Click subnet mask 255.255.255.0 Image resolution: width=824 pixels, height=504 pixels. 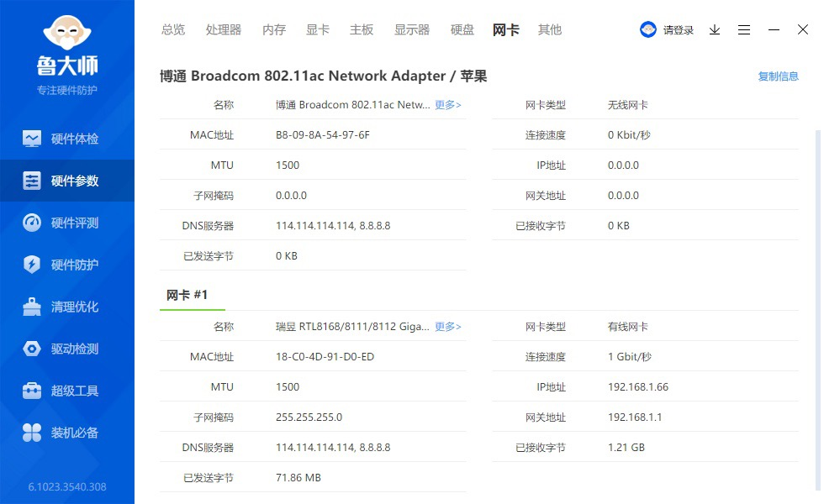click(309, 417)
